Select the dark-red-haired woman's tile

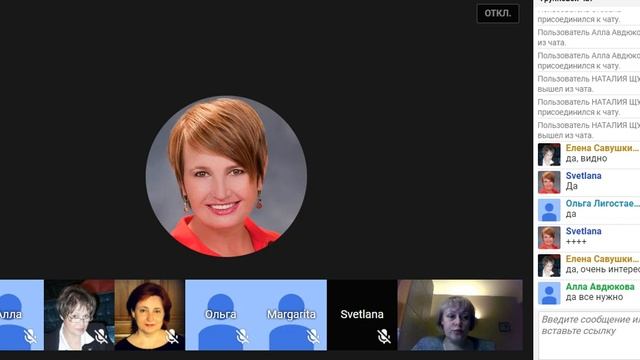(x=149, y=315)
